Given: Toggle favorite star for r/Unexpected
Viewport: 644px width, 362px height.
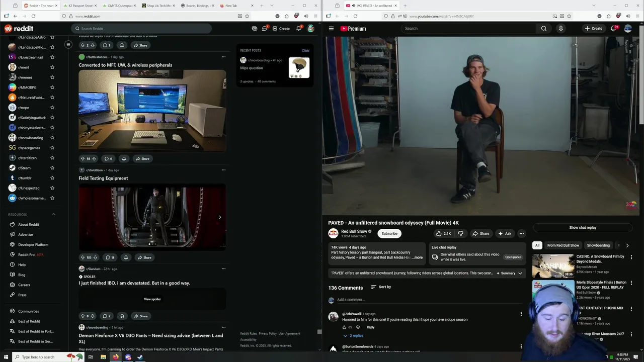Looking at the screenshot, I should [52, 188].
